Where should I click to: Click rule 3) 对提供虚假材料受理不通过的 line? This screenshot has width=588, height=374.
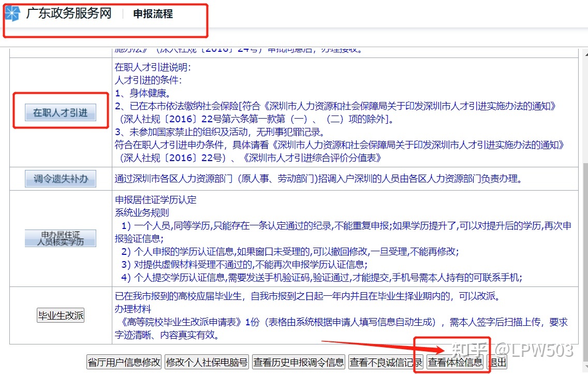point(244,265)
